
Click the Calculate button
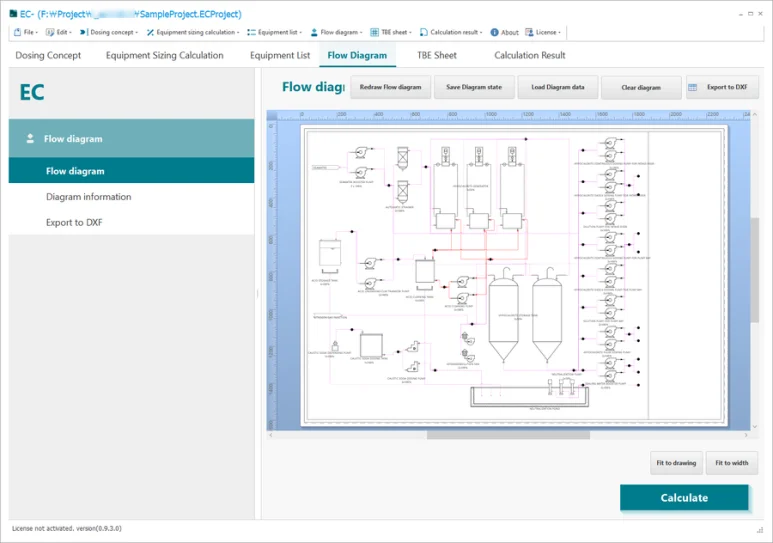coord(684,498)
